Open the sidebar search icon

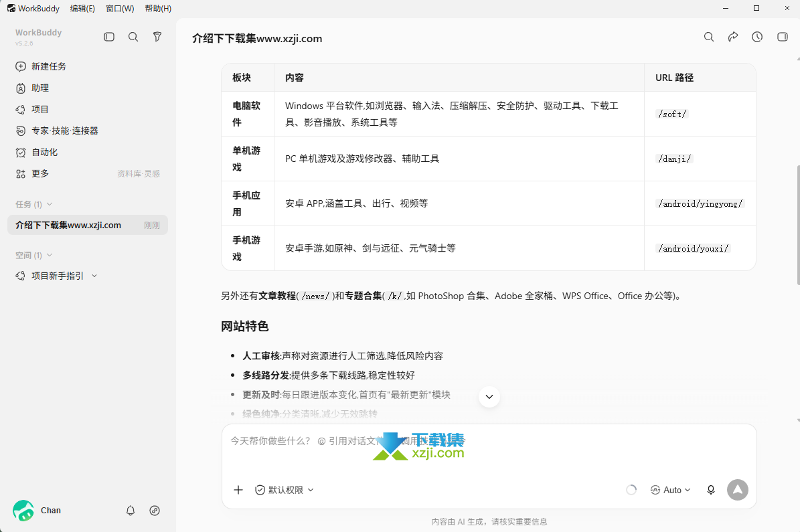(133, 37)
